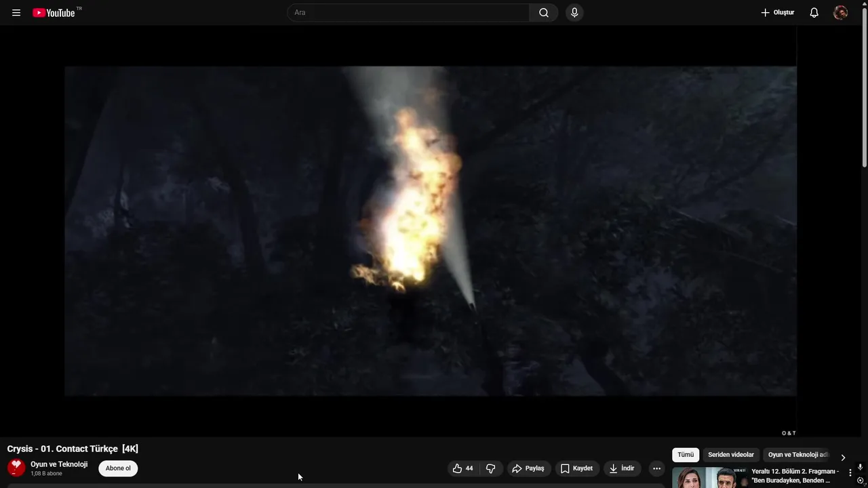The width and height of the screenshot is (868, 488).
Task: Start voice search with microphone icon
Action: point(574,13)
